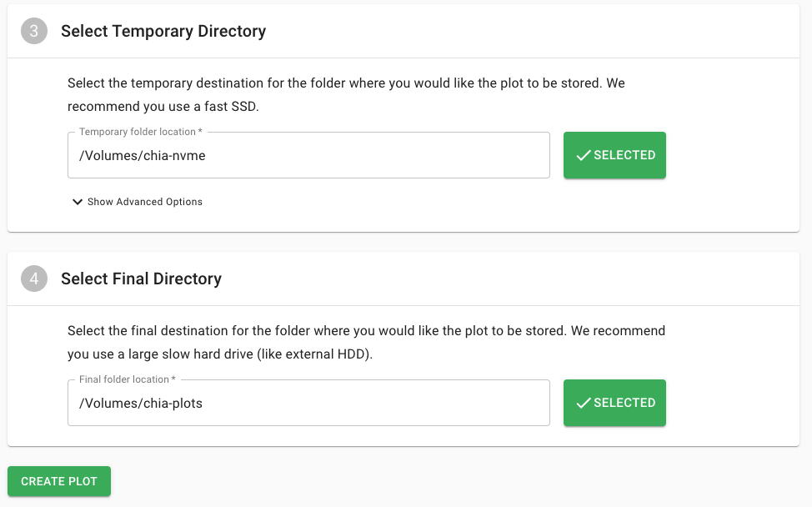Click the step 3 number badge
Image resolution: width=812 pixels, height=507 pixels.
tap(34, 32)
